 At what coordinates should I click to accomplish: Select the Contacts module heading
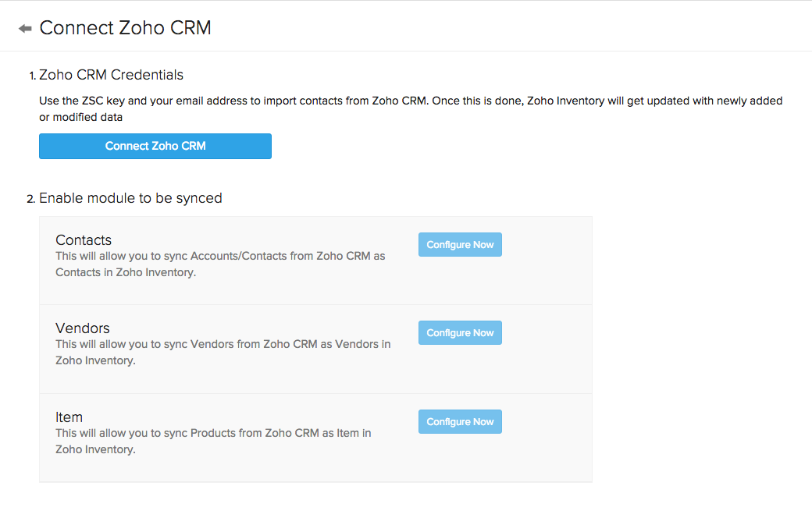(83, 240)
